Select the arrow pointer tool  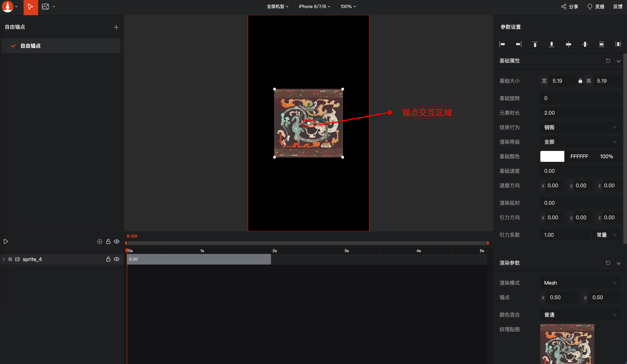[31, 7]
